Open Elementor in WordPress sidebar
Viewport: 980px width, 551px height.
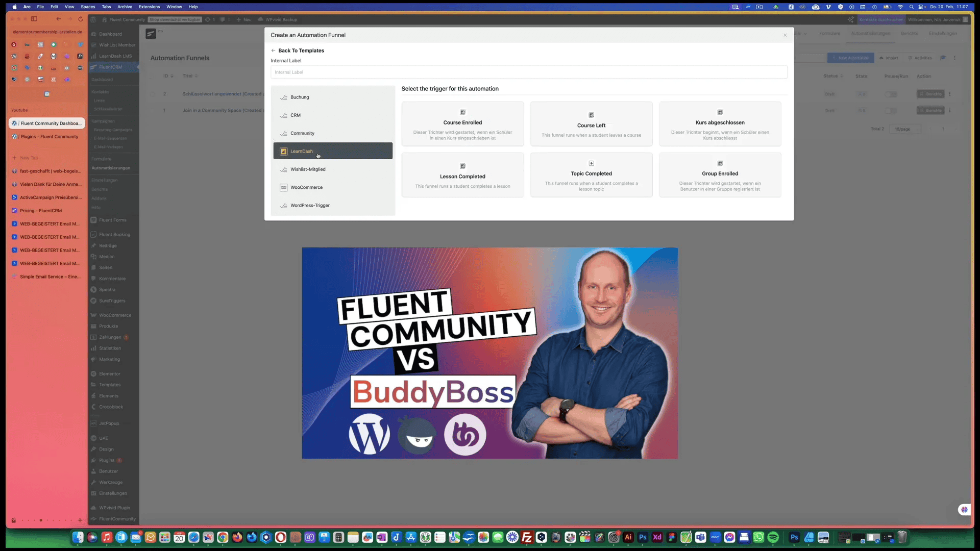pos(113,374)
